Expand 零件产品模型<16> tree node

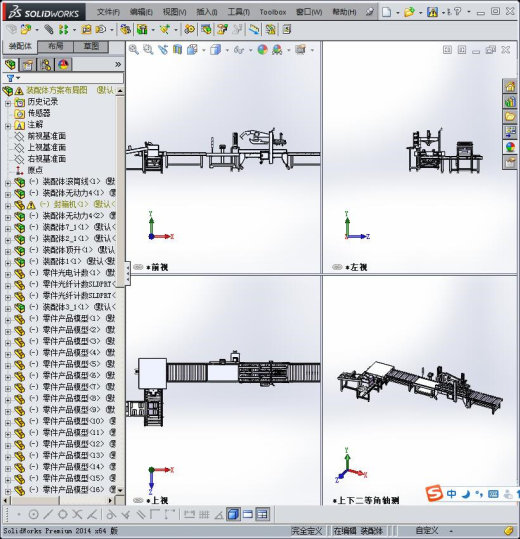tap(8, 491)
